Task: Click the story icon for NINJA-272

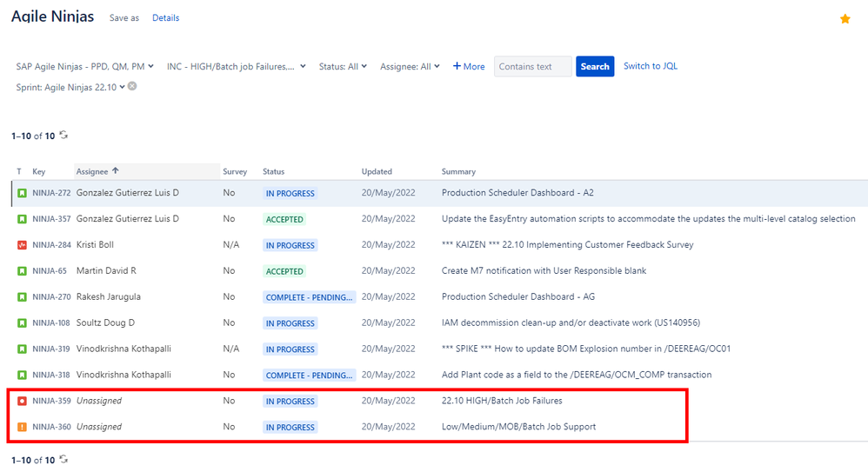Action: 22,193
